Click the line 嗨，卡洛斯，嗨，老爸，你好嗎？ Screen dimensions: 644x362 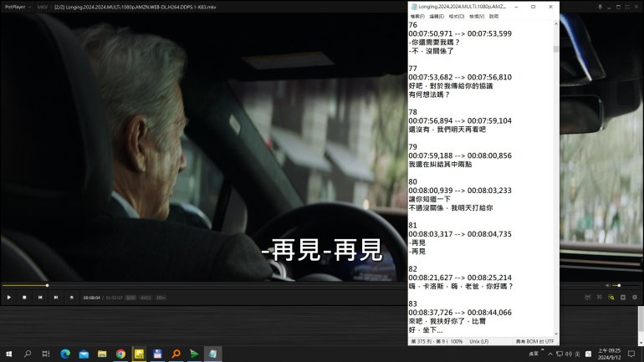click(x=461, y=286)
